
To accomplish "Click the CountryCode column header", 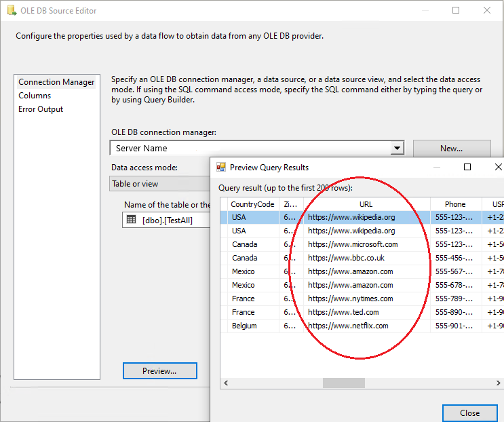I will point(252,204).
